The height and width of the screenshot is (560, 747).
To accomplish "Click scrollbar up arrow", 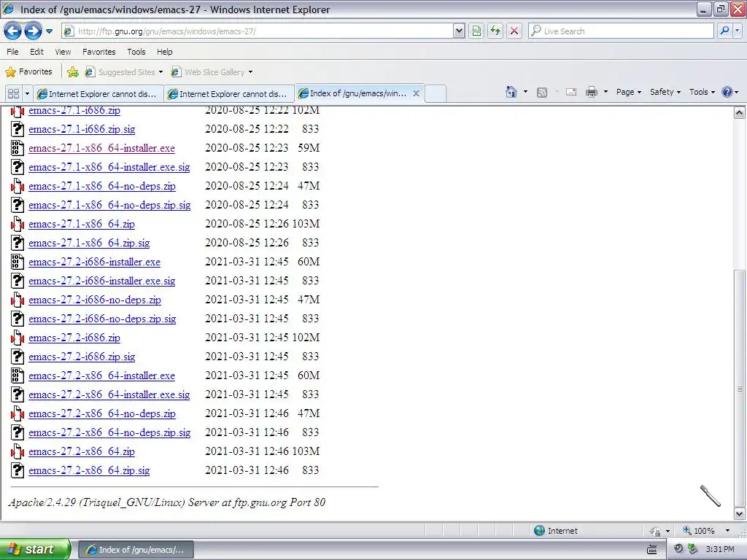I will (739, 113).
